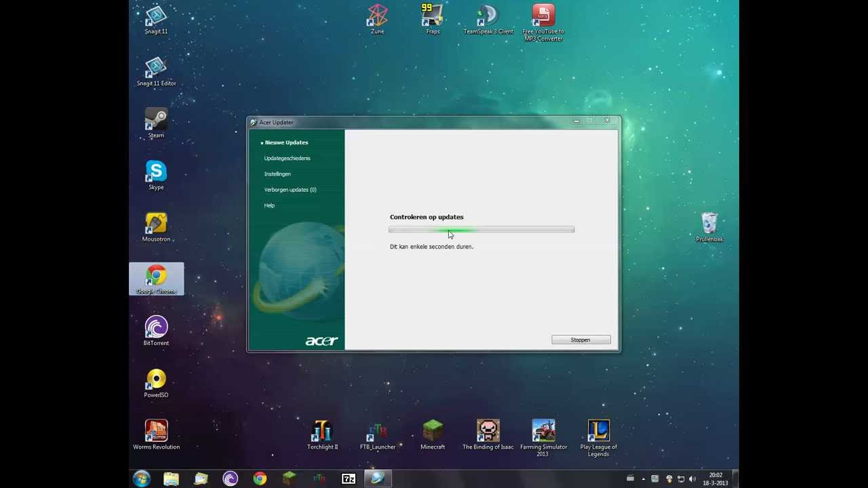Viewport: 868px width, 488px height.
Task: Open Farming Simulator 2013 desktop shortcut
Action: [543, 439]
